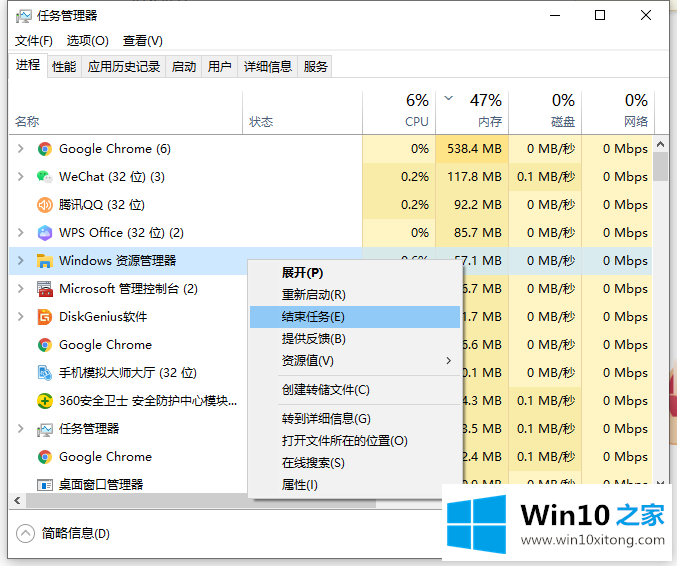Choose 提供反馈(B) in context menu
The width and height of the screenshot is (677, 566).
point(355,339)
